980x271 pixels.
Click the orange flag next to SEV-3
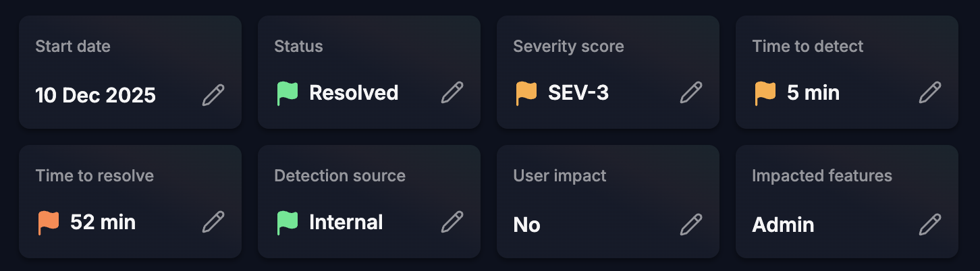pyautogui.click(x=526, y=93)
